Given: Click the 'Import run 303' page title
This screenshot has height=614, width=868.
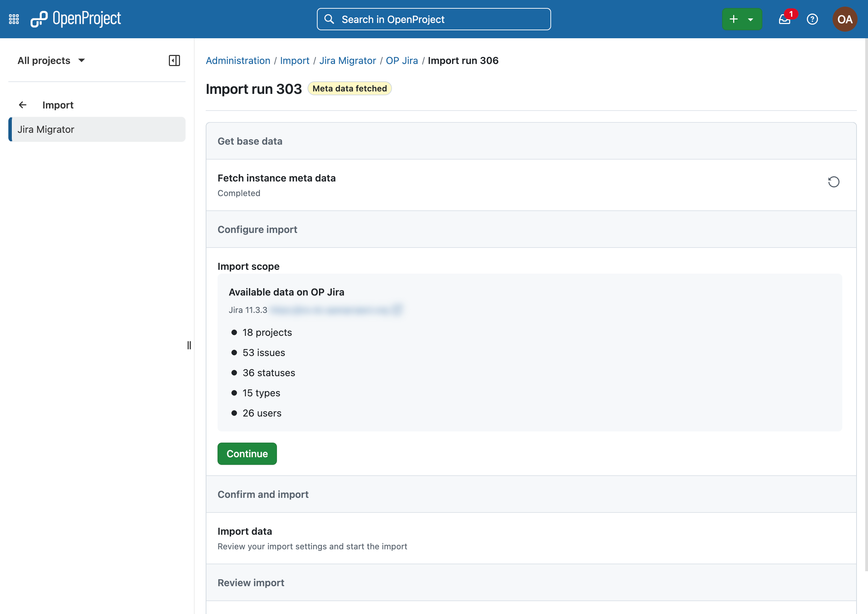Looking at the screenshot, I should tap(254, 89).
